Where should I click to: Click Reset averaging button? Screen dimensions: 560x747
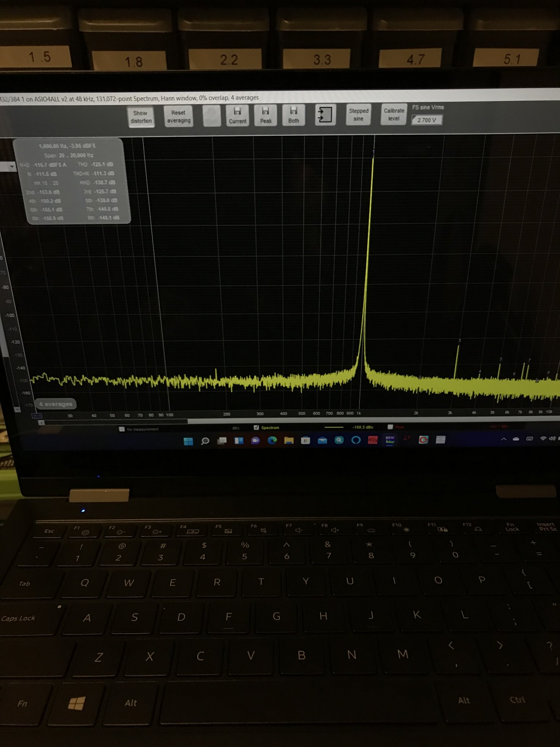pos(179,116)
